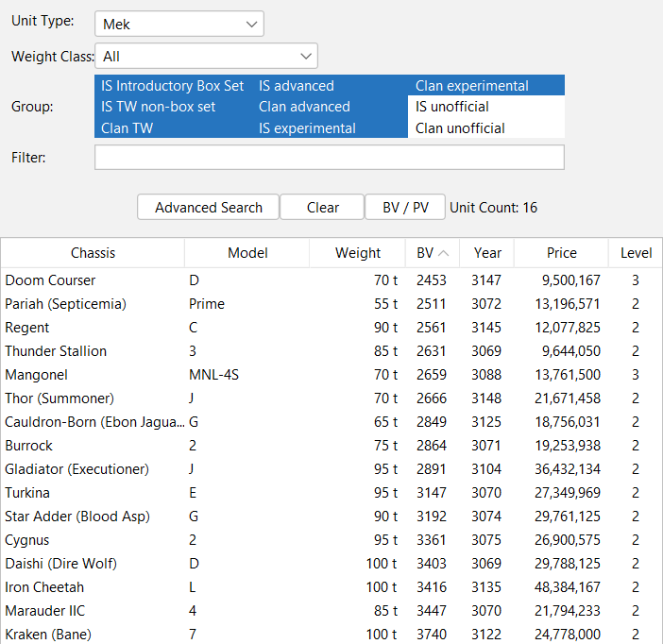Screen dimensions: 663x644
Task: Click the BV value 2666
Action: coord(432,398)
